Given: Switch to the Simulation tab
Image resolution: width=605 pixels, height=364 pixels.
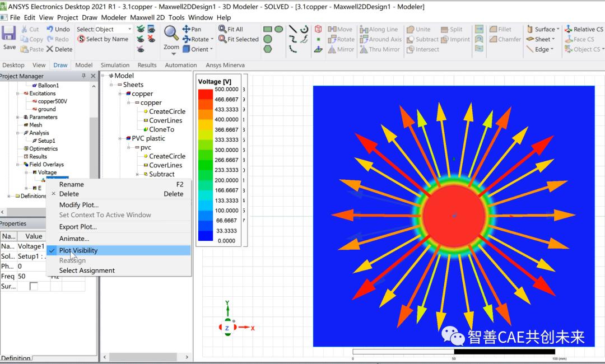Looking at the screenshot, I should [114, 64].
